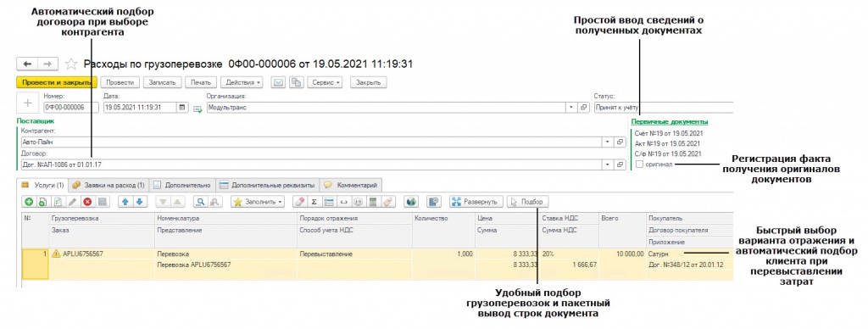Click open-form icon beside Контрагент field
The image size is (868, 329).
click(x=620, y=142)
